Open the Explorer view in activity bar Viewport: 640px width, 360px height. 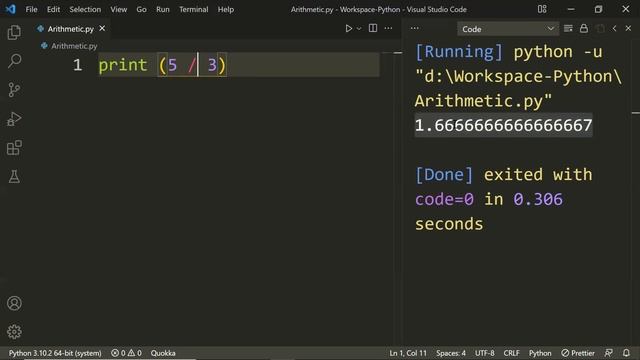(x=14, y=32)
